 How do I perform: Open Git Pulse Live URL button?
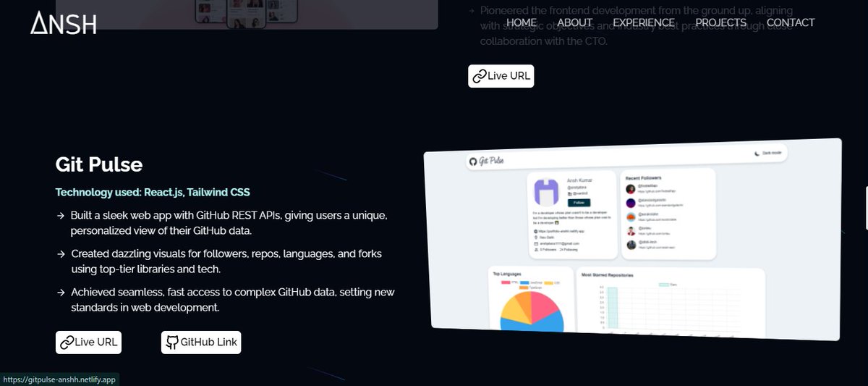point(88,342)
